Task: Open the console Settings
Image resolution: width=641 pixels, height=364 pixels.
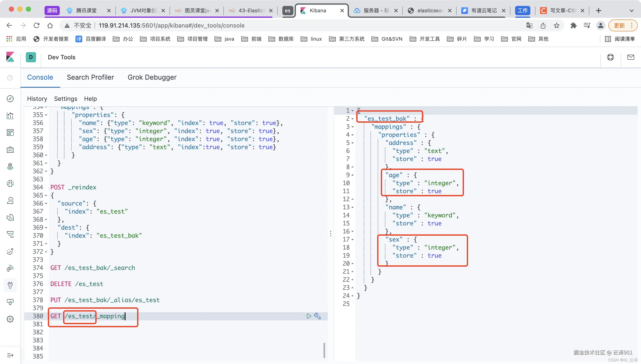Action: [65, 99]
